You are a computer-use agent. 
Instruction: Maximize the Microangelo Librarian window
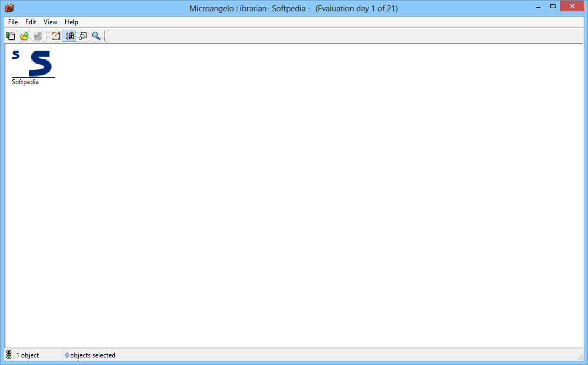553,6
